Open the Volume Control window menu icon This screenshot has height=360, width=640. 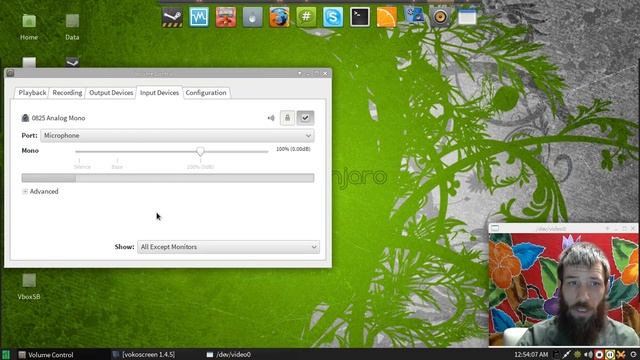(x=11, y=73)
